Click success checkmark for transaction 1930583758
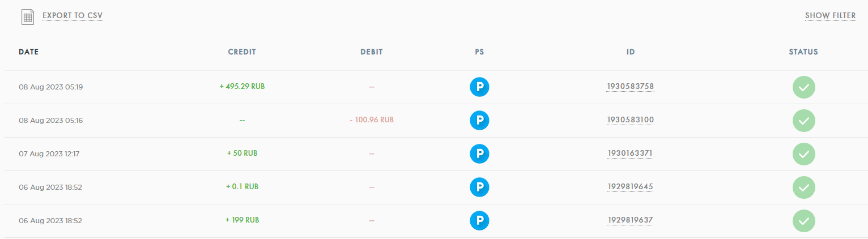This screenshot has width=868, height=239. (x=803, y=87)
